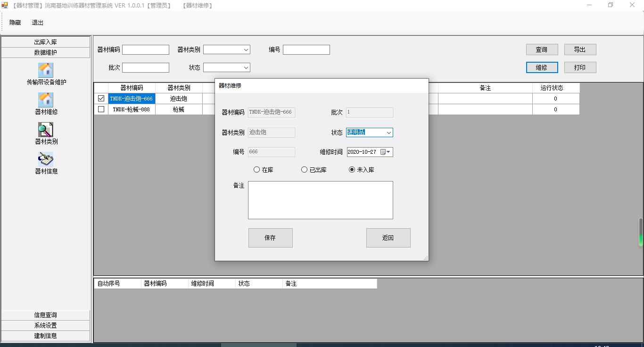Open the 器材信息 sidebar icon
The width and height of the screenshot is (644, 347).
pos(46,159)
